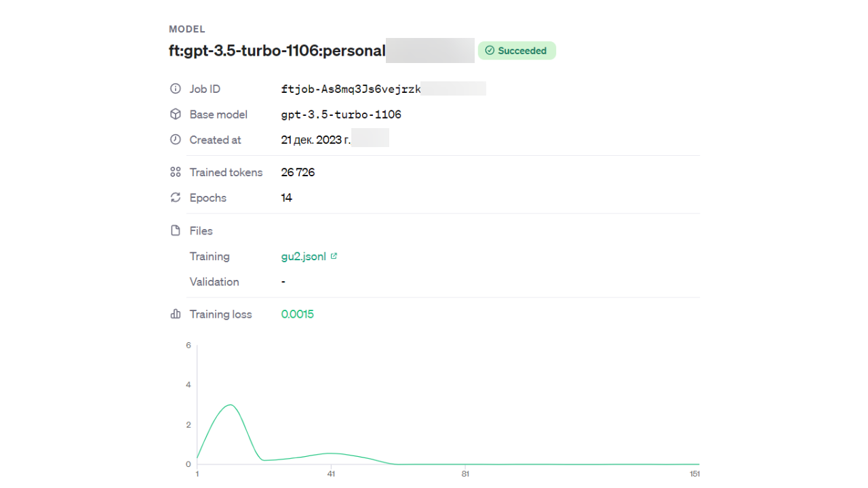The width and height of the screenshot is (868, 488).
Task: Click the Succeeded status badge
Action: coord(517,51)
